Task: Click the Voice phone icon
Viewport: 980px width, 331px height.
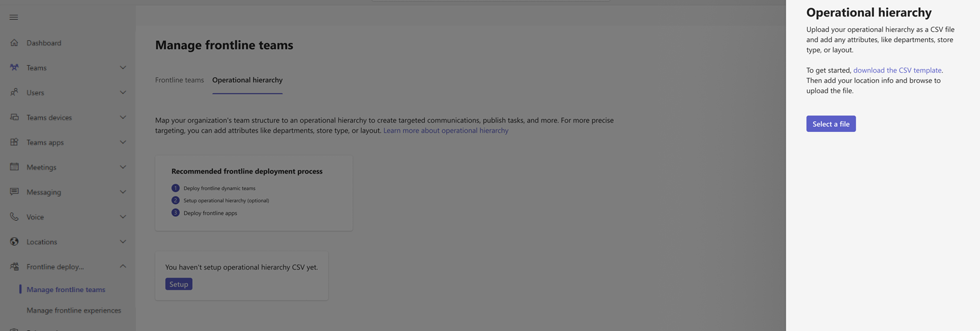Action: 14,217
